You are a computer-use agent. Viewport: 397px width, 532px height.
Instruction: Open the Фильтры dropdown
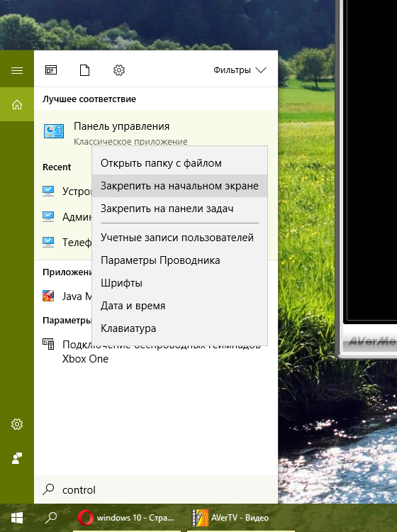(240, 70)
